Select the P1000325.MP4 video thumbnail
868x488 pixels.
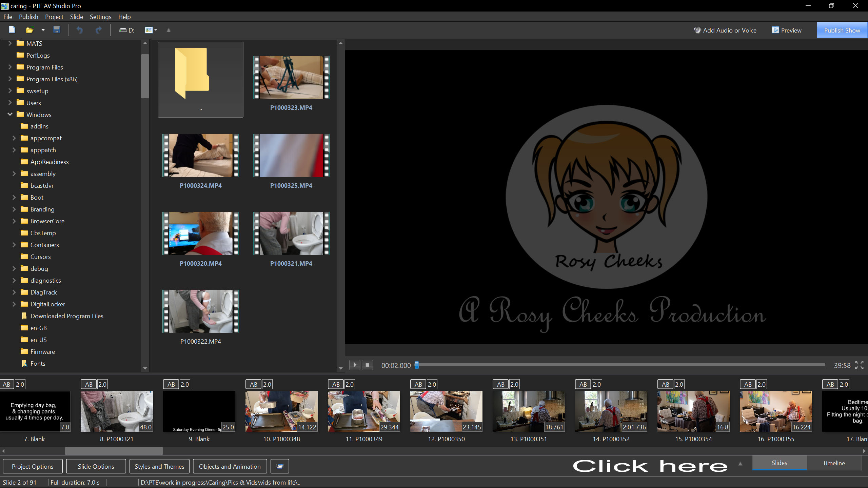pos(291,156)
